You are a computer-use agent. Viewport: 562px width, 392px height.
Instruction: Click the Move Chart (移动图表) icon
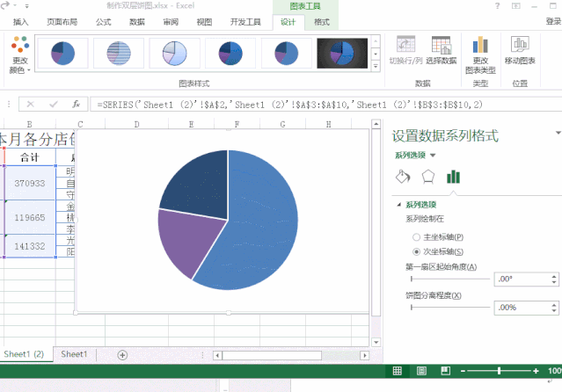point(520,51)
